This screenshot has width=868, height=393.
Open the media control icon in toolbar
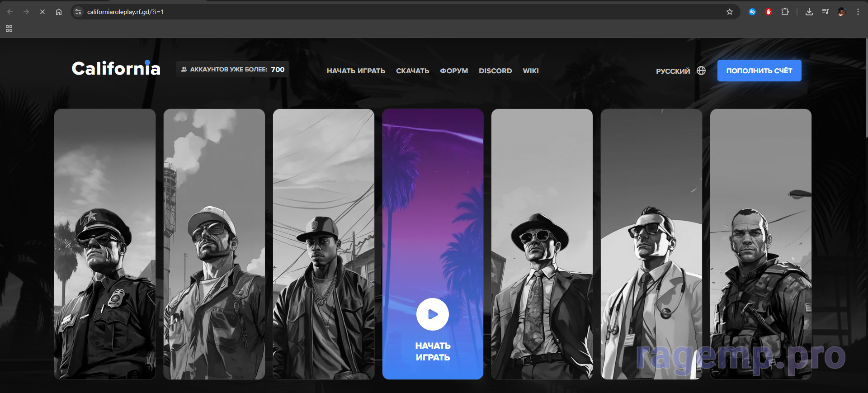826,12
